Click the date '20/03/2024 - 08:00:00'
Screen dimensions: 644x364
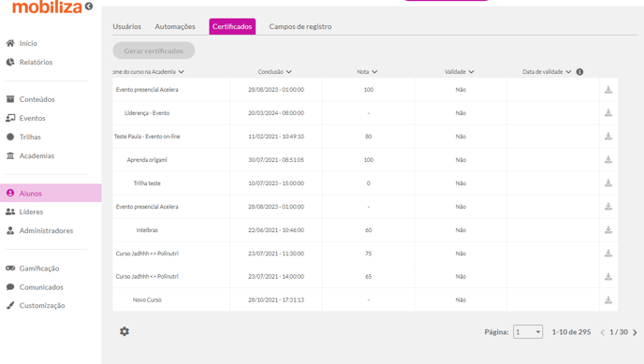click(276, 113)
